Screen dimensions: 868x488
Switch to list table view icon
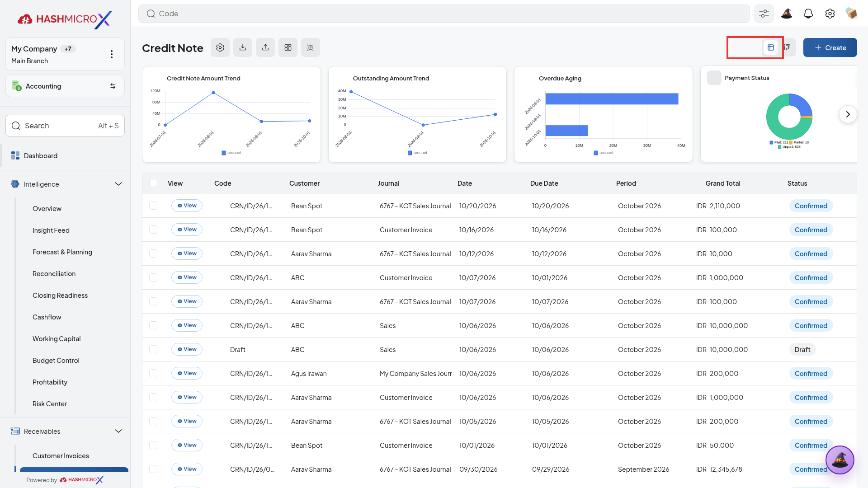[x=771, y=47]
